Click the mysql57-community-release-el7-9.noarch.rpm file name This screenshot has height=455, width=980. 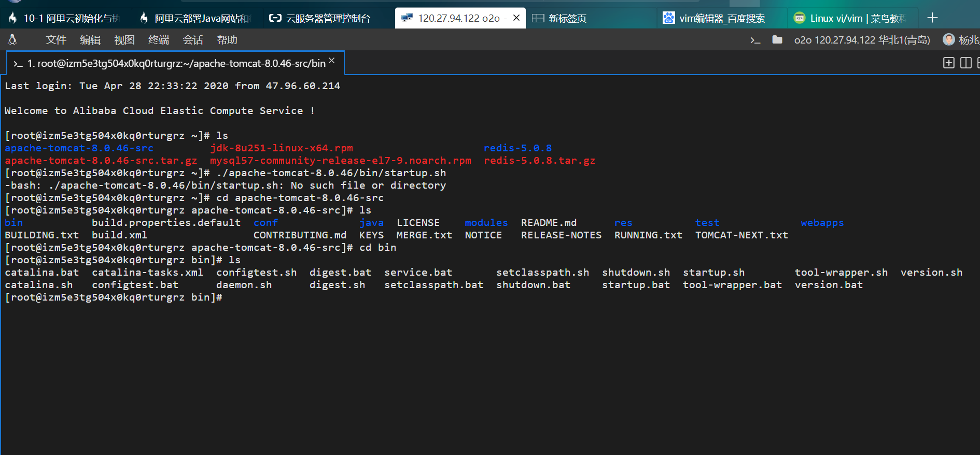(340, 160)
